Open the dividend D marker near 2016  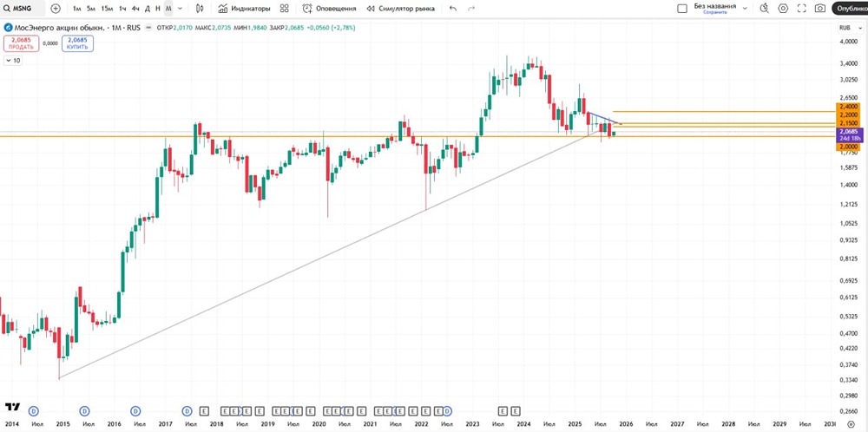tap(135, 411)
